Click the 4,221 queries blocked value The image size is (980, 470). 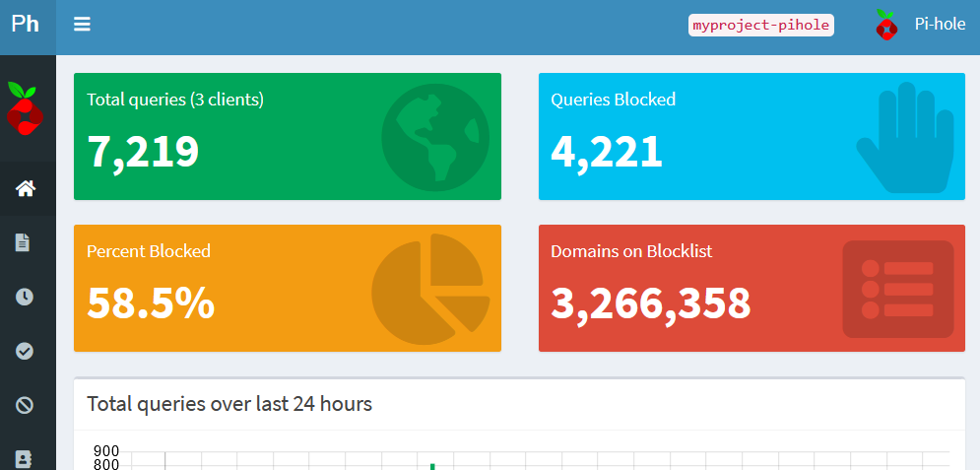click(607, 152)
